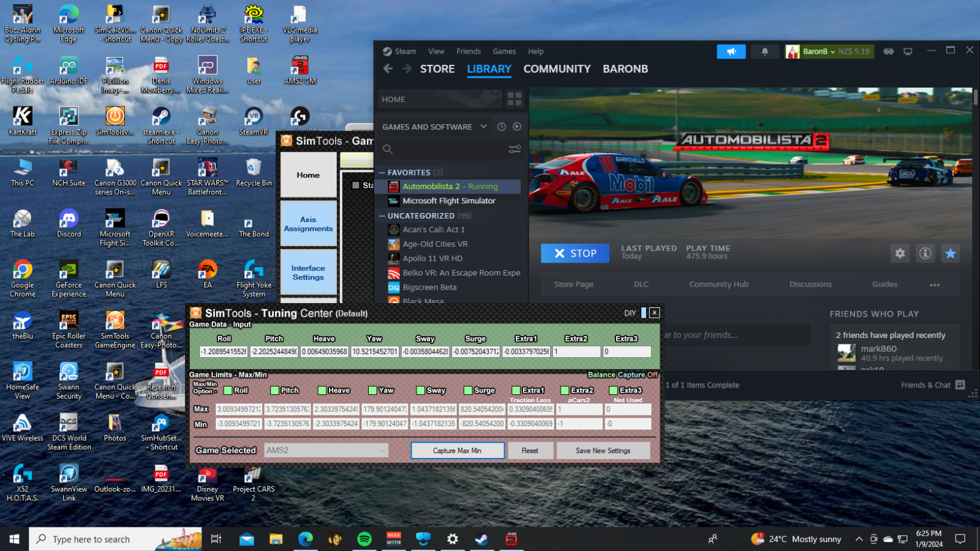The height and width of the screenshot is (551, 980).
Task: Click the Roll Max value field
Action: [239, 409]
